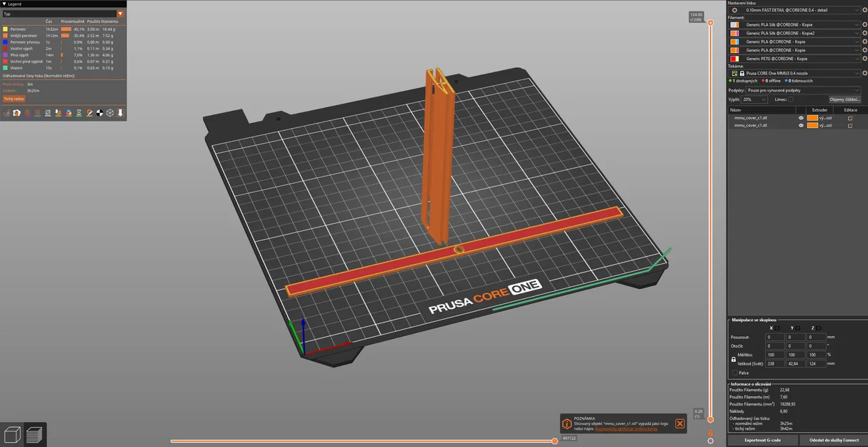868x447 pixels.
Task: Click extruder color swatch of upper mmu_cover_c1.stl
Action: click(812, 118)
